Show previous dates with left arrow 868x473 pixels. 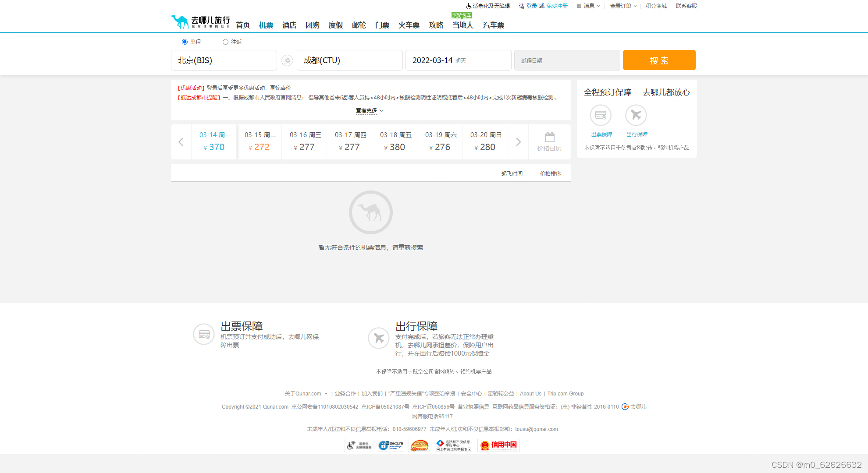click(x=181, y=142)
